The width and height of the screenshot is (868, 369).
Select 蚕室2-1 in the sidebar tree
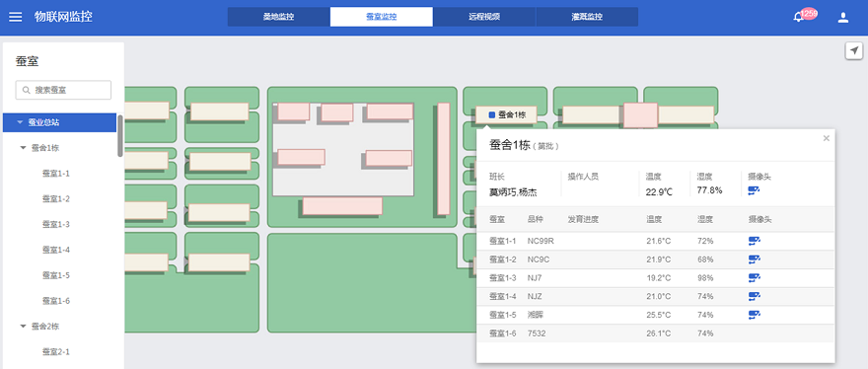point(56,352)
